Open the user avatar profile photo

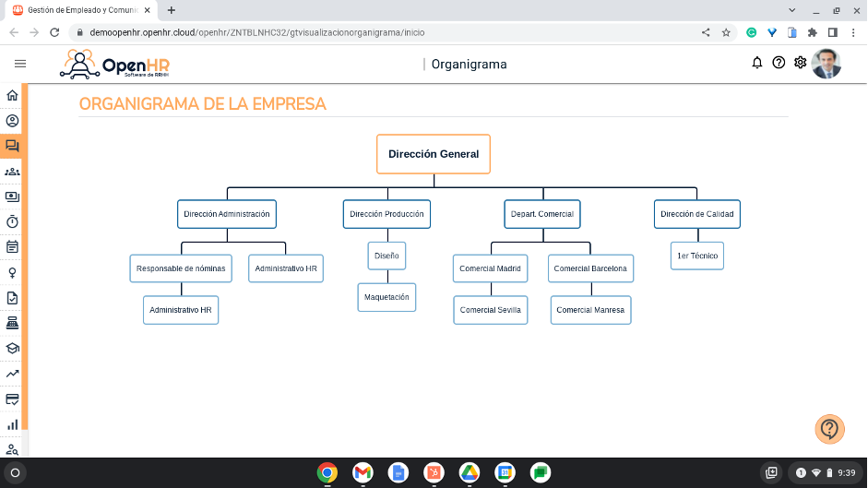tap(826, 64)
